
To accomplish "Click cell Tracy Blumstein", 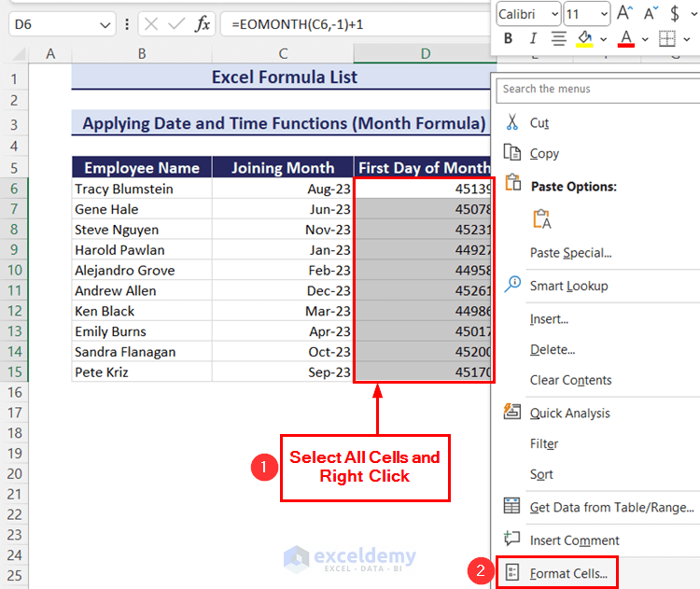I will (142, 189).
